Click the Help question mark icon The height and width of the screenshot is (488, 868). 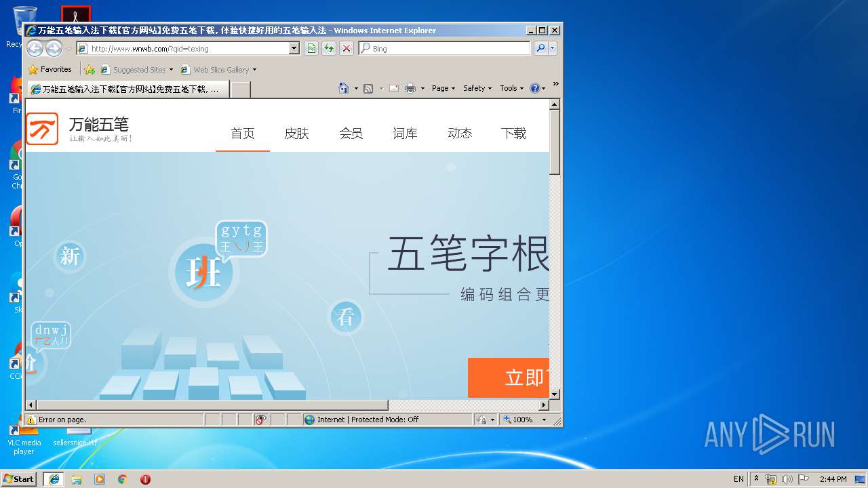534,88
